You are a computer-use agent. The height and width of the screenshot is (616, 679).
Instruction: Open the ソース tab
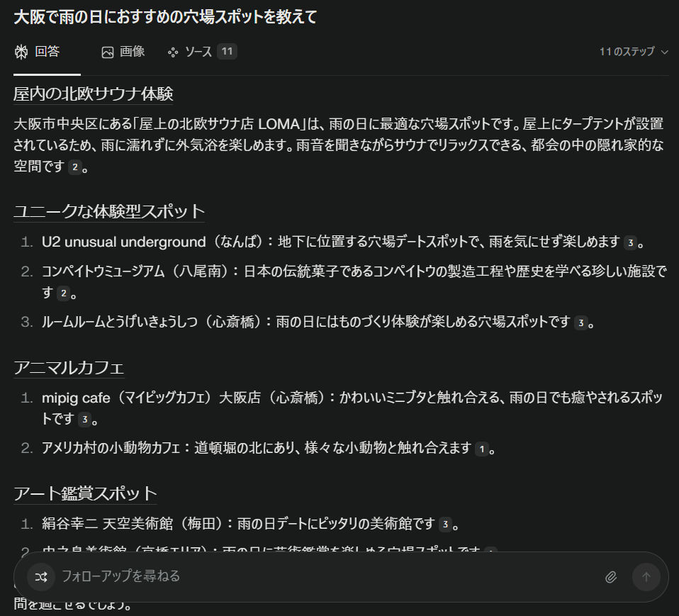(202, 52)
